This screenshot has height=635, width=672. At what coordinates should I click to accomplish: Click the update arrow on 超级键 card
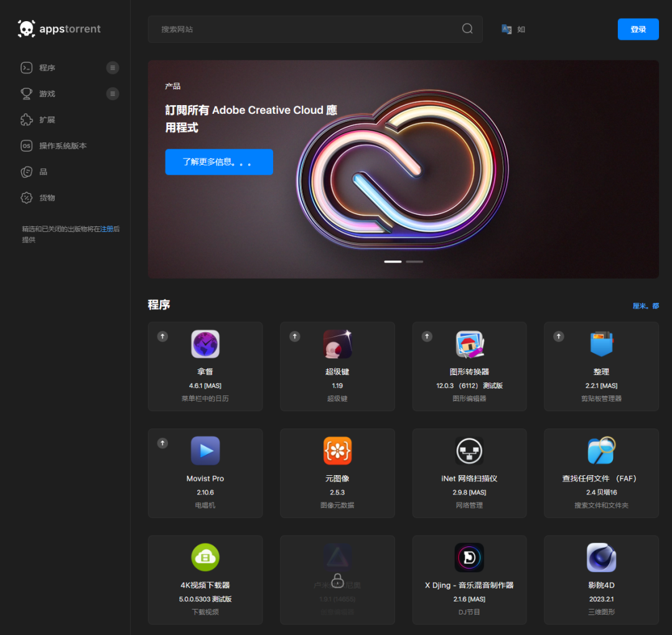coord(294,336)
